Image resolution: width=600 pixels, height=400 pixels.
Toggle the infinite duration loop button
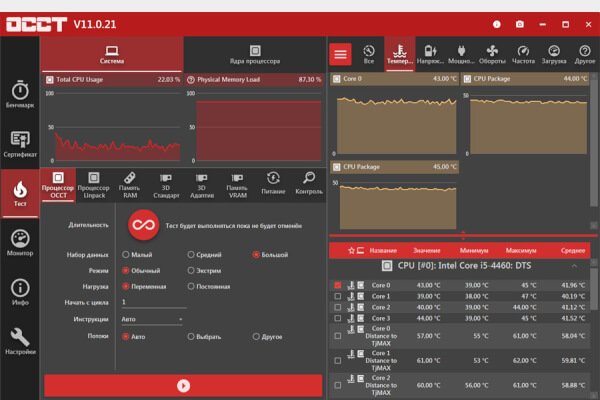pyautogui.click(x=143, y=225)
